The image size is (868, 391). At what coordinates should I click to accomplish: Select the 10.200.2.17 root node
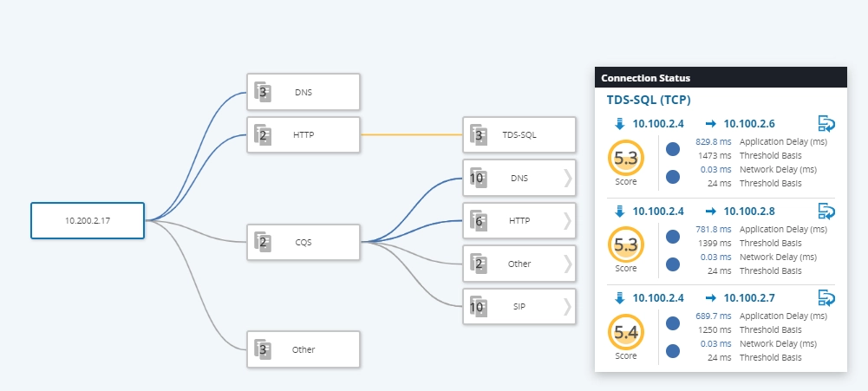88,220
